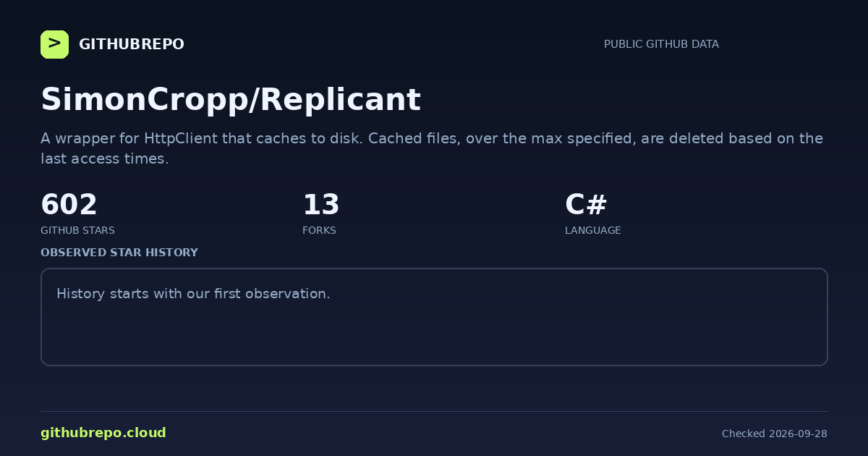This screenshot has width=868, height=456.
Task: Select the C# language value
Action: coord(585,205)
